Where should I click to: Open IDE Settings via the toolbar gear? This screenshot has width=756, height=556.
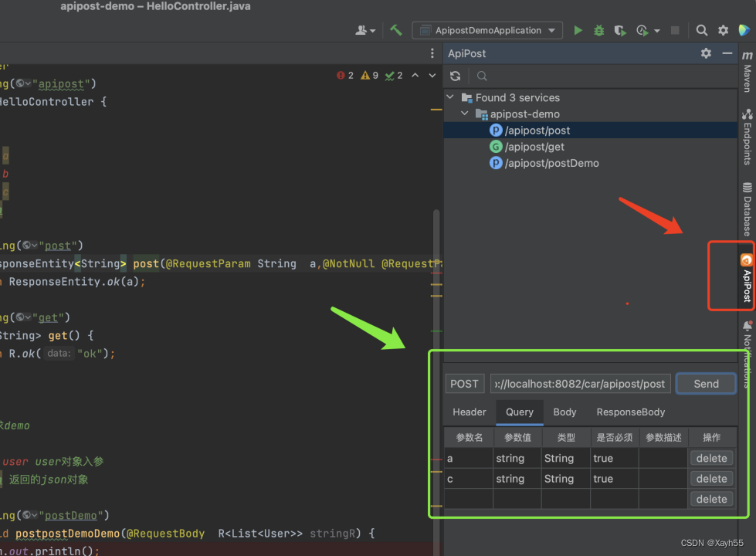pyautogui.click(x=723, y=29)
